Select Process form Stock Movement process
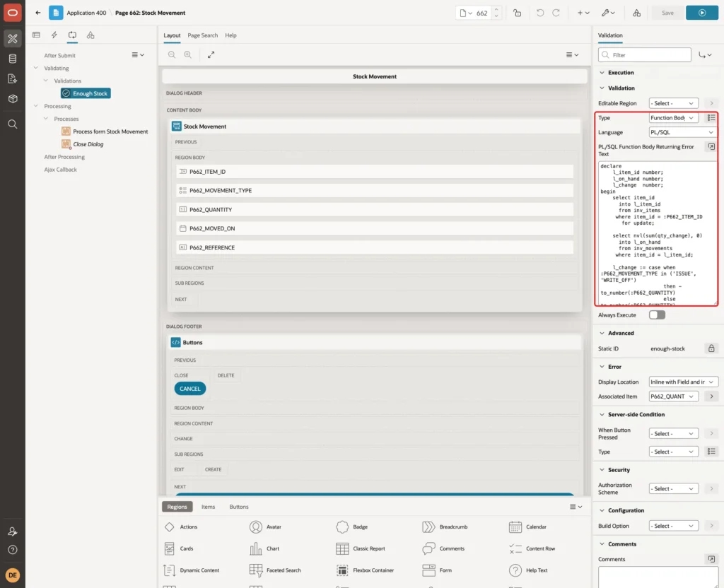This screenshot has height=588, width=724. point(105,131)
